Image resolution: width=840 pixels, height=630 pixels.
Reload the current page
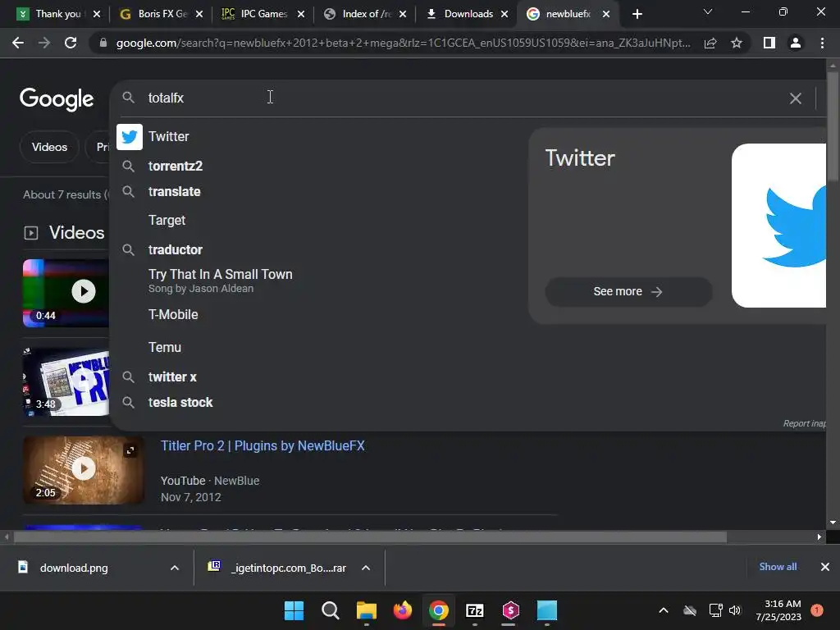point(71,43)
